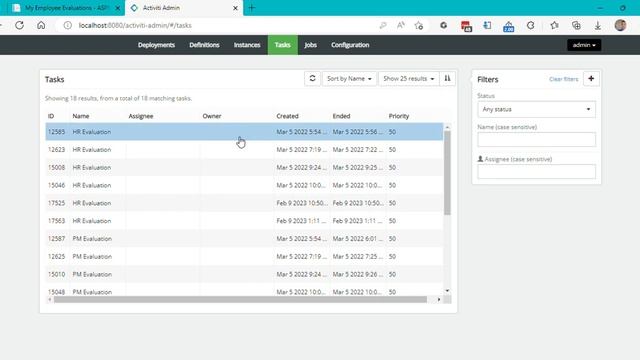Toggle the sort order icon
The image size is (640, 360).
(x=447, y=78)
